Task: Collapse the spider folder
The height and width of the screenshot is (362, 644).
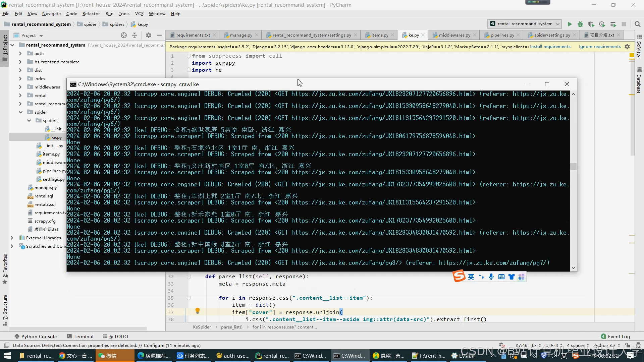Action: (21, 112)
